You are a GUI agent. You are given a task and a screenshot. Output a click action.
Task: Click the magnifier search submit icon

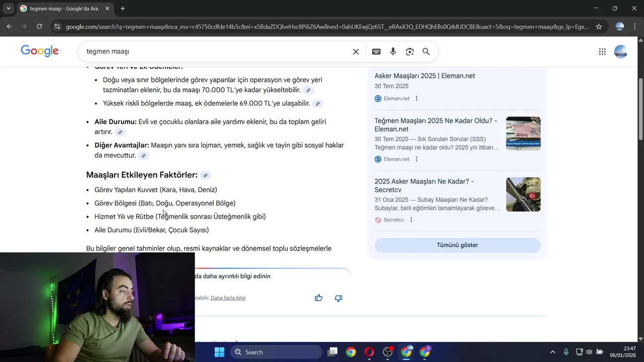426,51
